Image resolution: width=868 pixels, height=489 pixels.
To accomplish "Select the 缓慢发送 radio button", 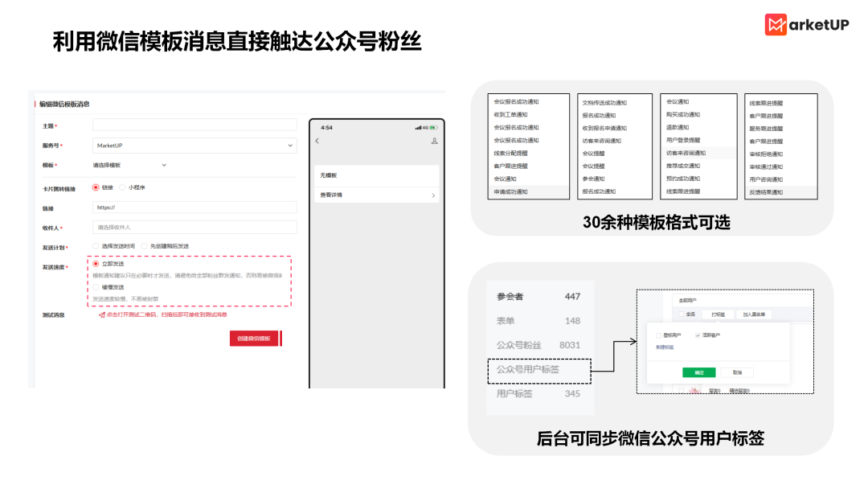I will pyautogui.click(x=96, y=288).
